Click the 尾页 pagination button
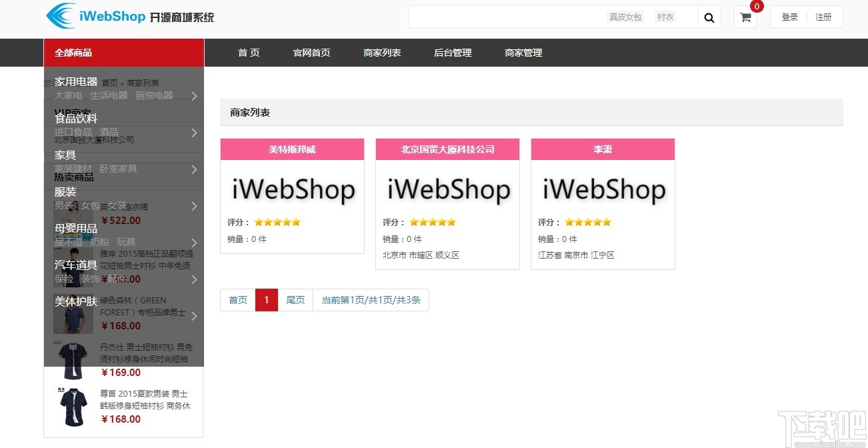This screenshot has width=868, height=448. (x=295, y=300)
